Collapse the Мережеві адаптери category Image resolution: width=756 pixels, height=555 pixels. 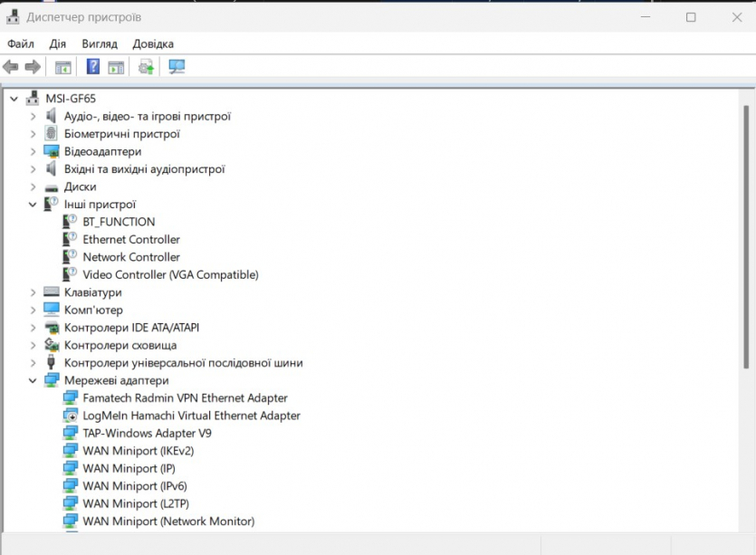click(33, 381)
